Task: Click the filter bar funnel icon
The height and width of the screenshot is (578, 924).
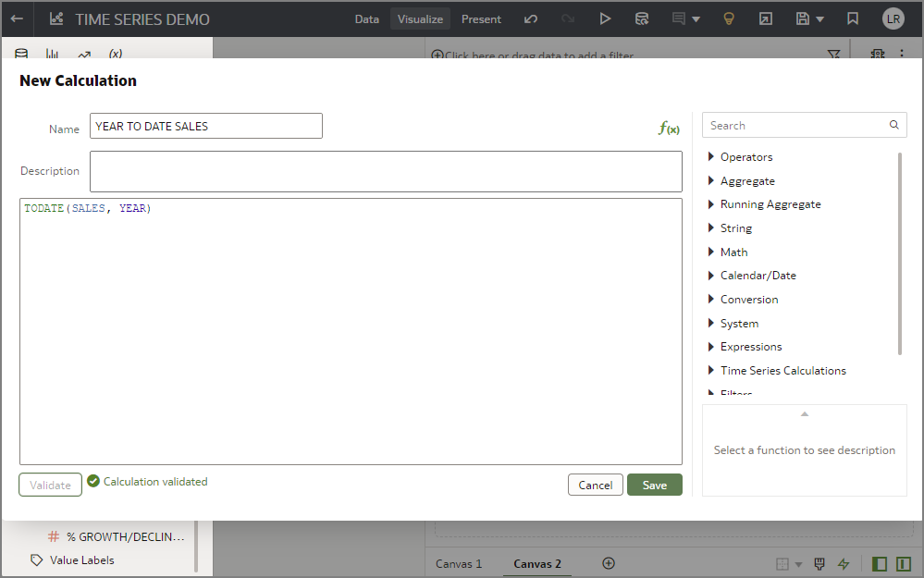Action: [x=834, y=55]
